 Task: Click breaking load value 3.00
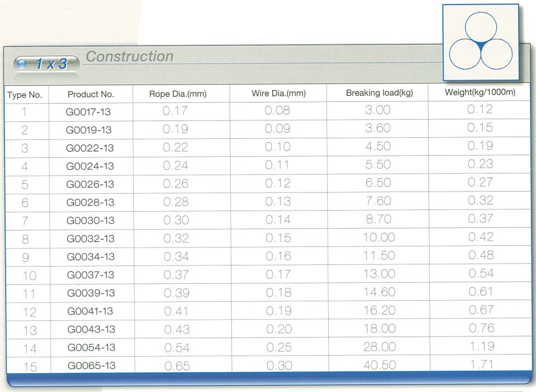[x=377, y=110]
